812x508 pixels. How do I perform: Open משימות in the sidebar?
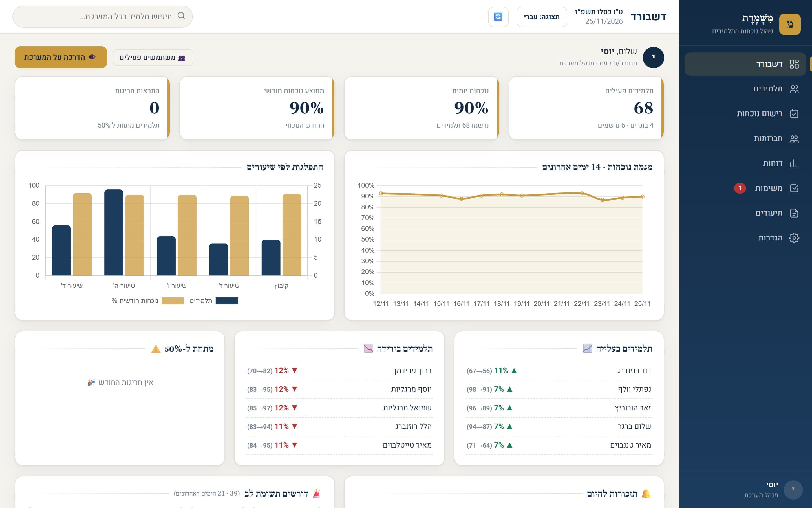pyautogui.click(x=745, y=188)
